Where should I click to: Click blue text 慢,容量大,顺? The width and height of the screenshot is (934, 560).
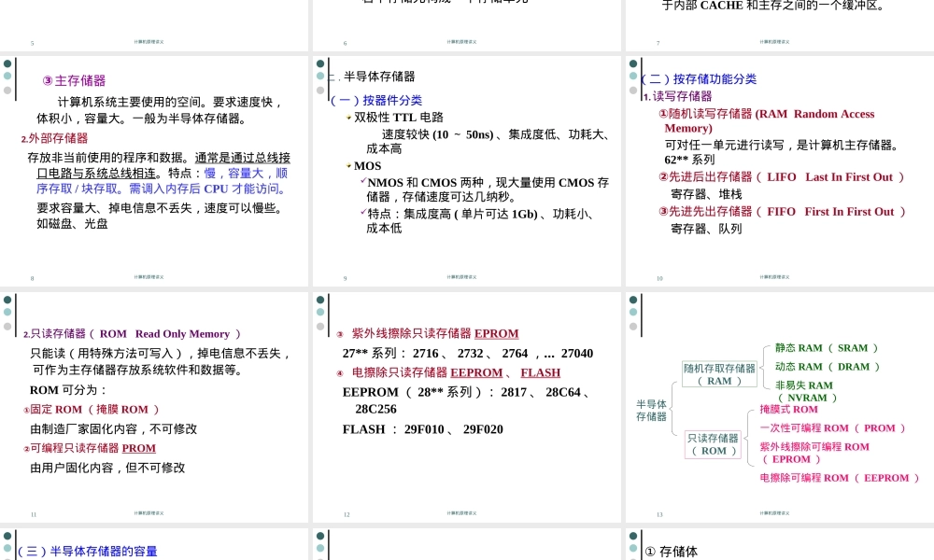pos(246,174)
